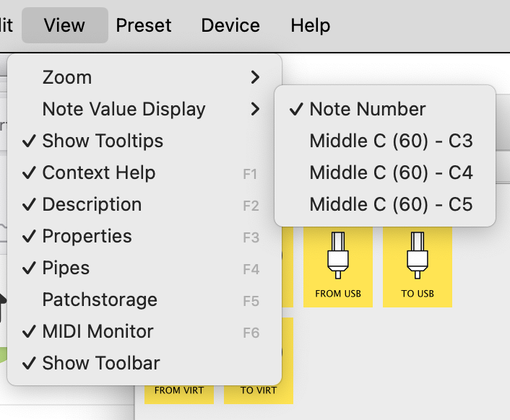This screenshot has height=420, width=510.
Task: Open the Help menu
Action: [311, 25]
